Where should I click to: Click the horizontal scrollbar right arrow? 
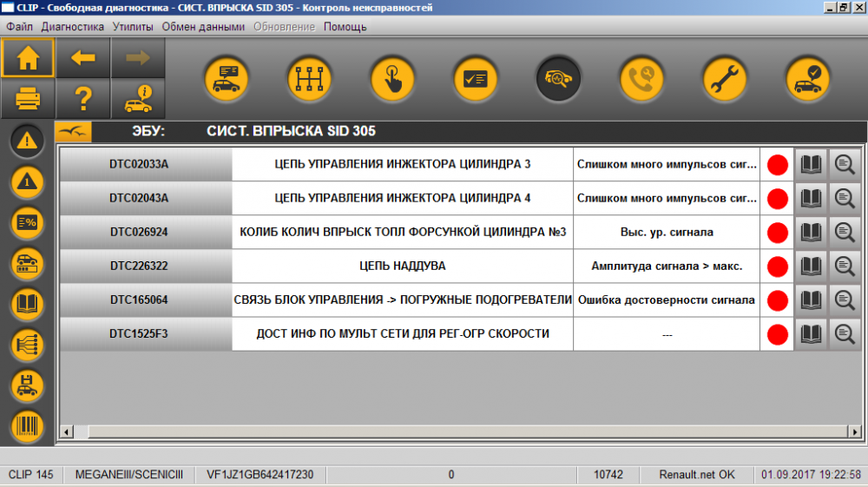(x=855, y=431)
